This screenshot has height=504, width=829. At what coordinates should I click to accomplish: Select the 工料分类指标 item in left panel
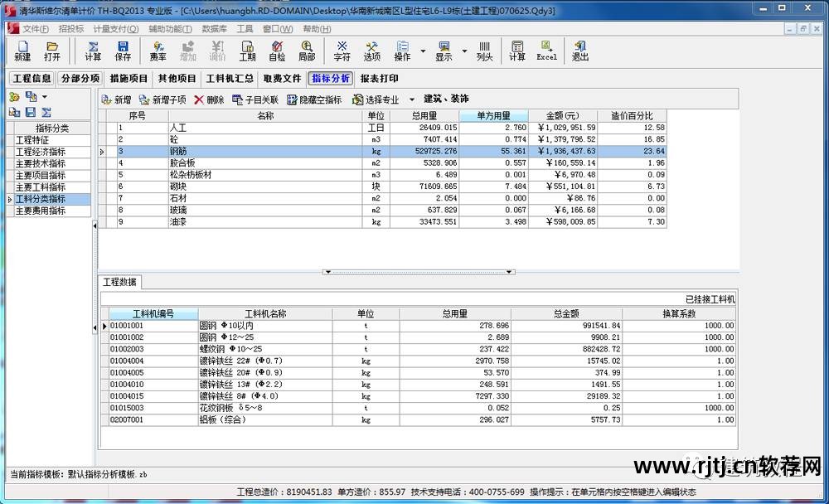point(43,198)
